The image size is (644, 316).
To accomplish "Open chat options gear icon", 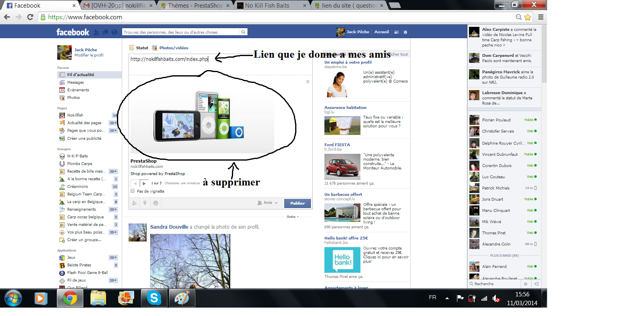I will coord(526,284).
